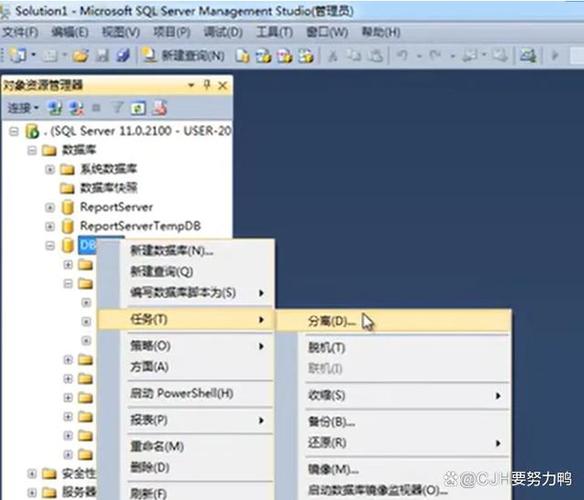Open the 文件(F) menu
The image size is (584, 500).
click(20, 32)
